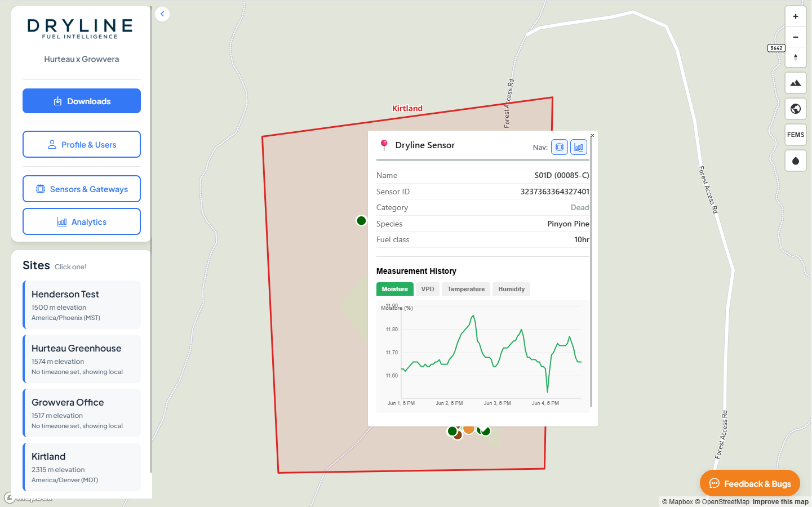Switch chart to Temperature tab
812x507 pixels.
466,289
